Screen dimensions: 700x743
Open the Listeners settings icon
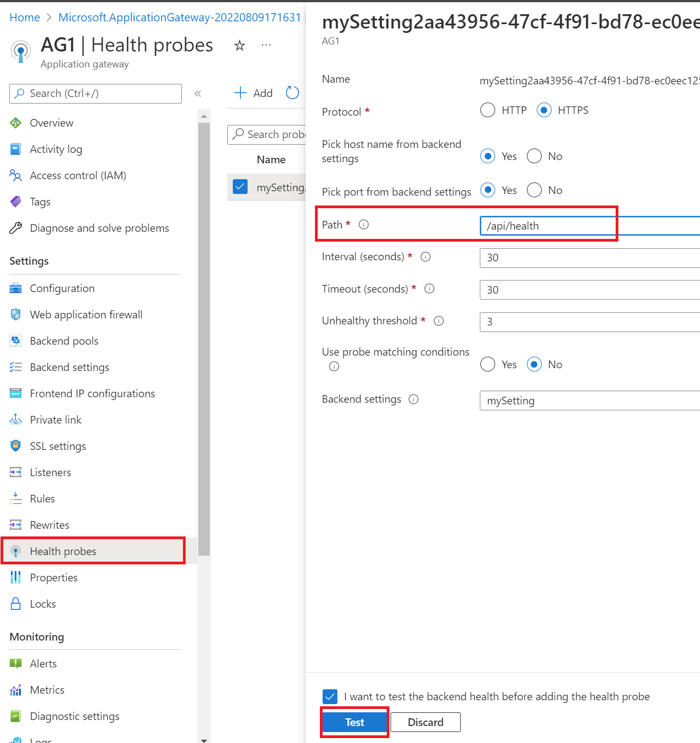(x=15, y=472)
